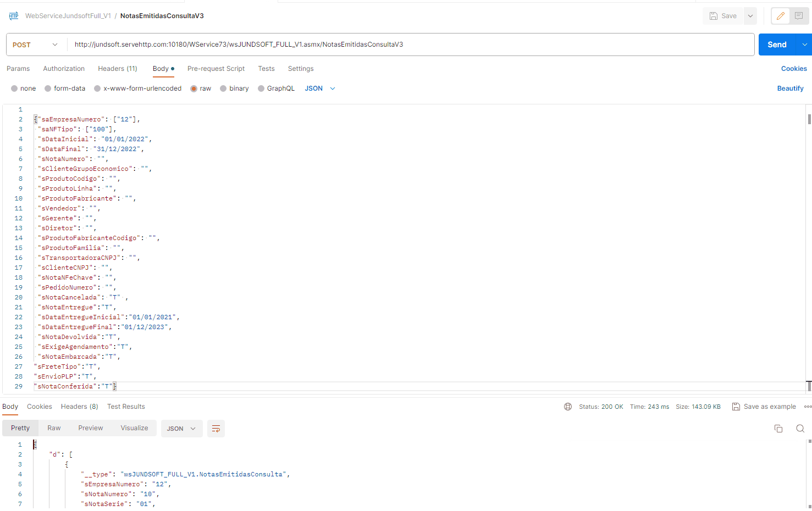Choose the GraphQL body radio button
812x511 pixels.
click(x=261, y=88)
